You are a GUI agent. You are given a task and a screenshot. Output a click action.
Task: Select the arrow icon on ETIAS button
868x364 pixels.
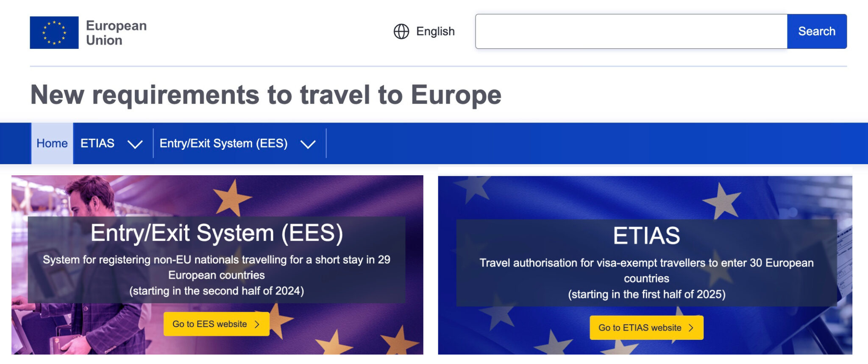[x=691, y=328]
